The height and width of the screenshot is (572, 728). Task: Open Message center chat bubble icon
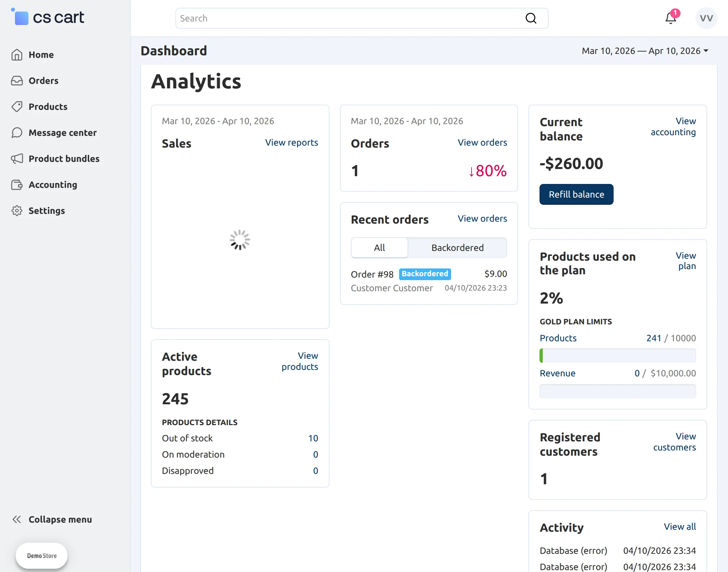(17, 133)
